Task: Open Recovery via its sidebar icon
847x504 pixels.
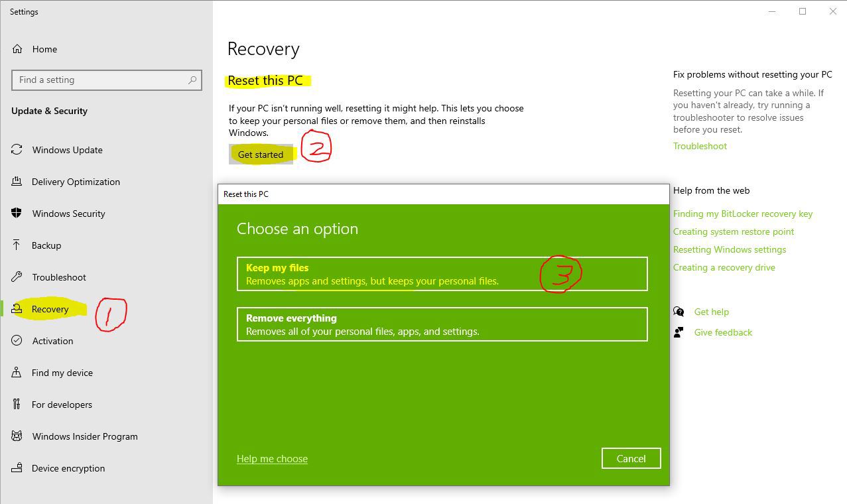Action: 17,309
